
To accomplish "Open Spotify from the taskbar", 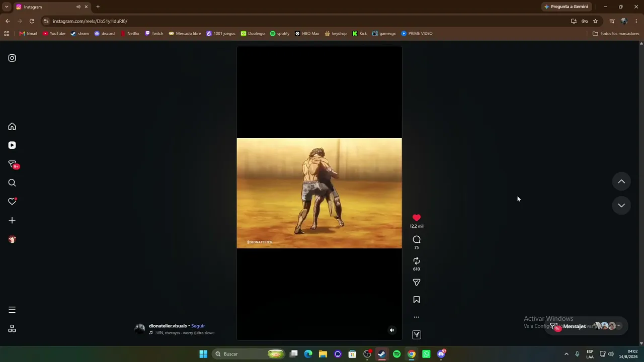I will click(396, 354).
